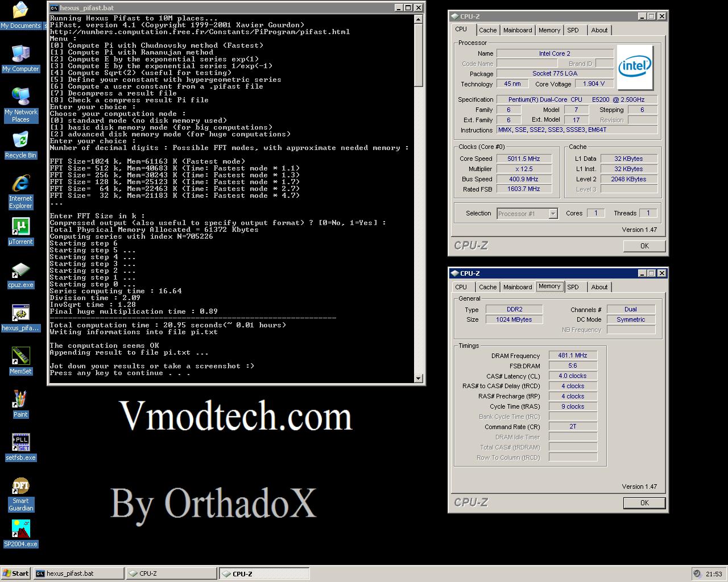This screenshot has width=728, height=582.
Task: Select the hexus_pifast batch file icon
Action: click(x=20, y=317)
